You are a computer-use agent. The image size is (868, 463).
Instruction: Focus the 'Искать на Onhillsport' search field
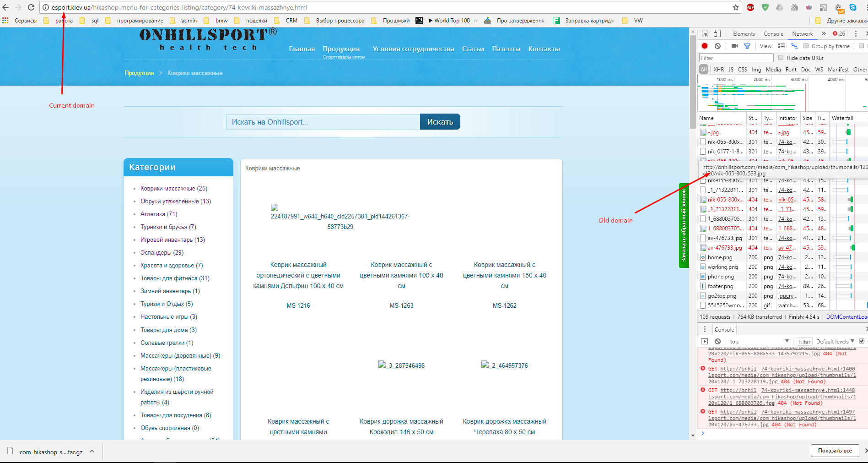pos(323,122)
